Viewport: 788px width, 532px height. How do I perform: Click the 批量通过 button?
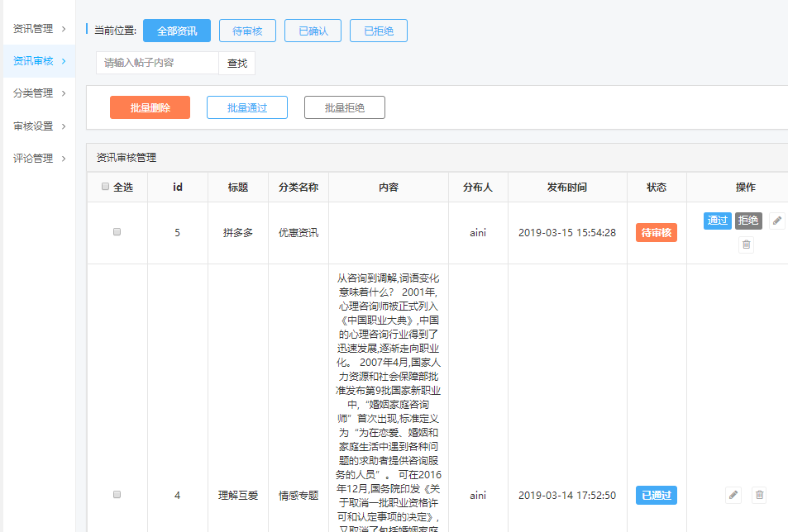(247, 107)
